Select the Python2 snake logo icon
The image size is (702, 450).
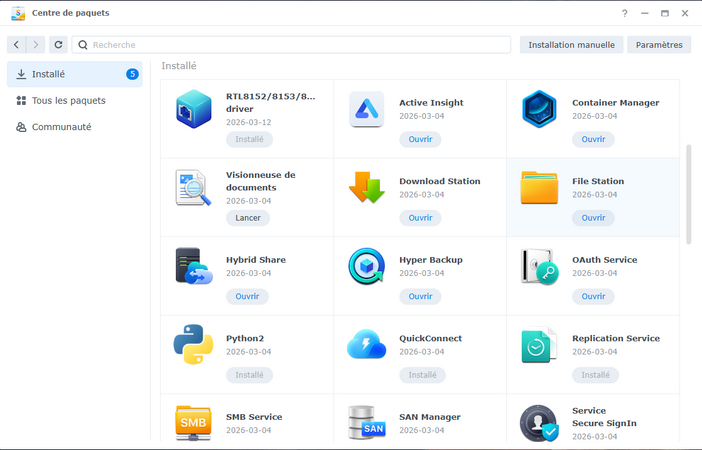point(193,344)
